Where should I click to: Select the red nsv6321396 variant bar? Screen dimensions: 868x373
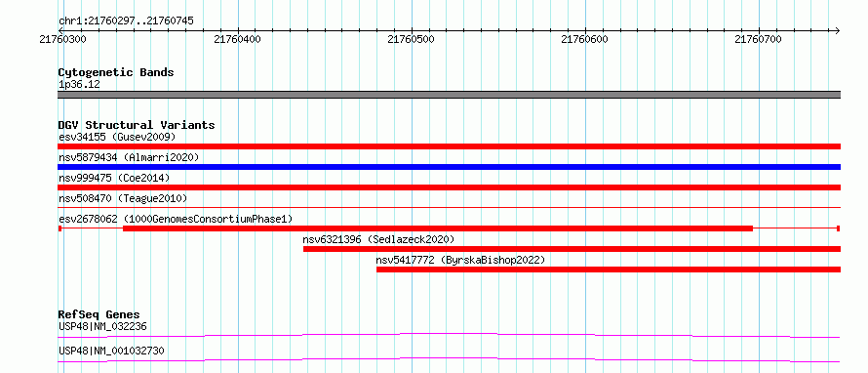pos(572,249)
